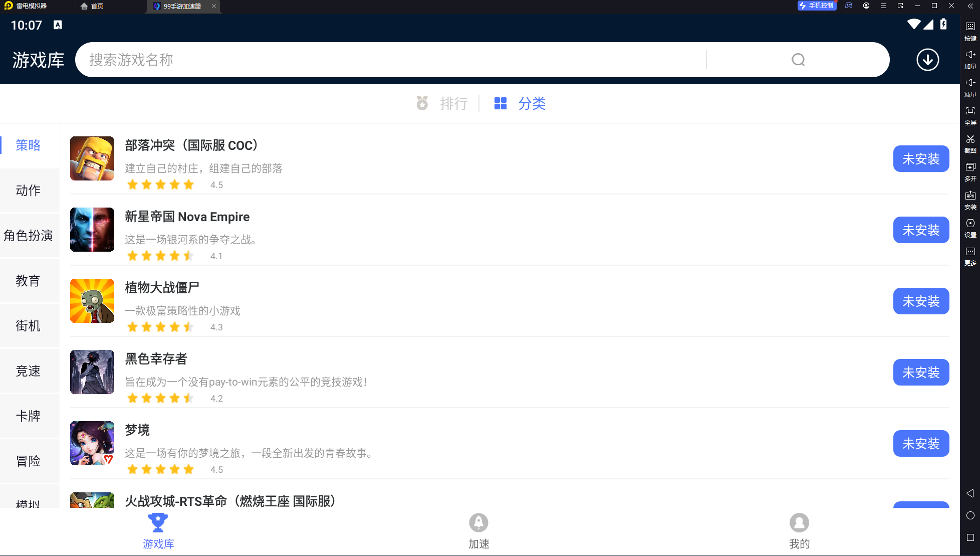Viewport: 980px width, 556px height.
Task: Decrease volume with 减量 icon
Action: pyautogui.click(x=970, y=87)
